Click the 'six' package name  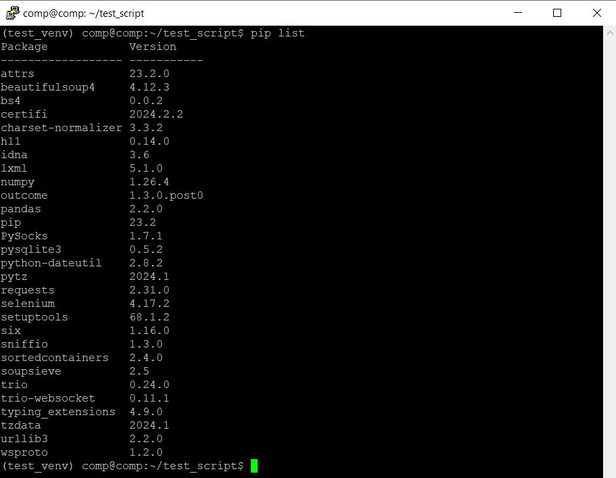pyautogui.click(x=11, y=331)
